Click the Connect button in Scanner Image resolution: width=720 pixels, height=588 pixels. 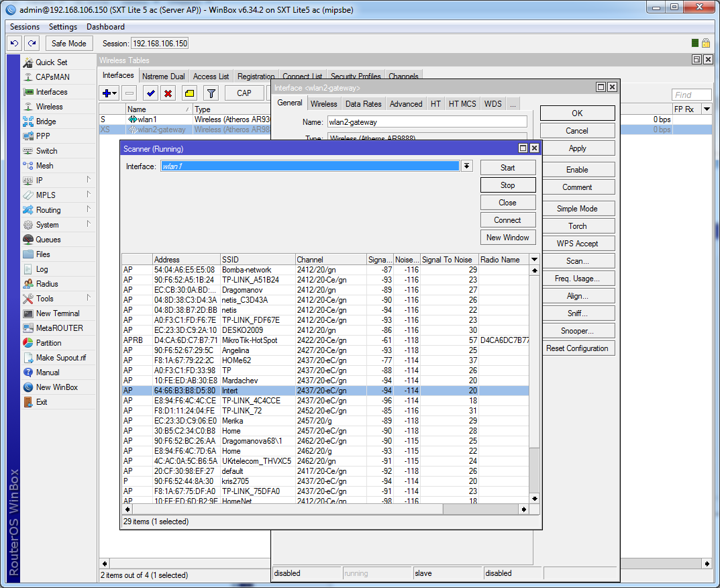[x=507, y=220]
